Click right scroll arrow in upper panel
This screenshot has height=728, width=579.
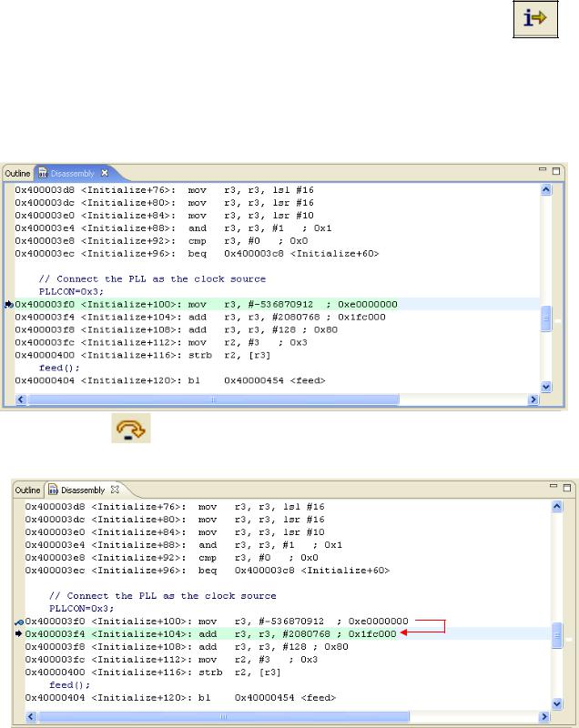533,399
